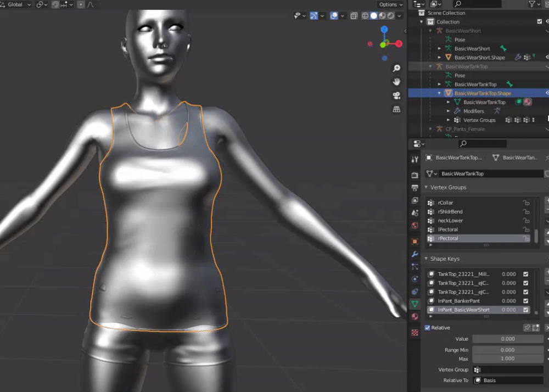549x392 pixels.
Task: Toggle shape key pin icon button
Action: (526, 328)
